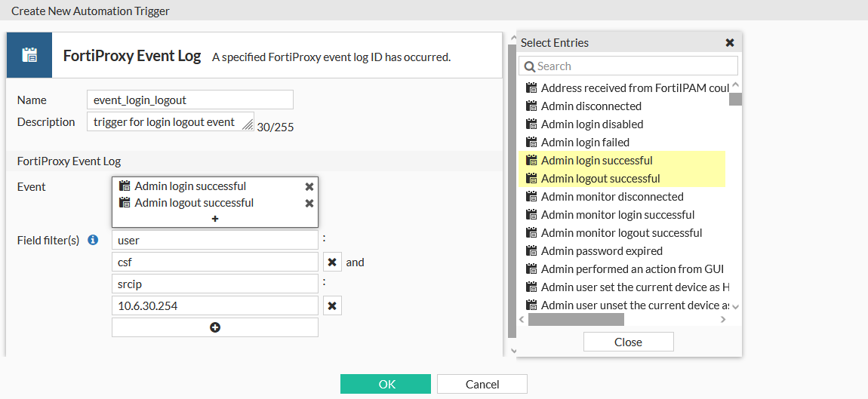868x399 pixels.
Task: Click the FortiProxy Event Log trigger icon
Action: point(29,55)
